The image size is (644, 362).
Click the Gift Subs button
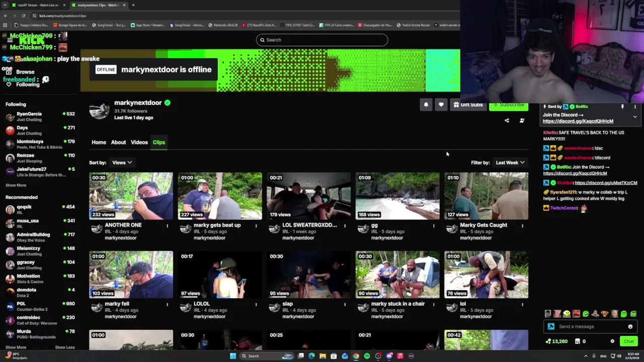(x=468, y=105)
